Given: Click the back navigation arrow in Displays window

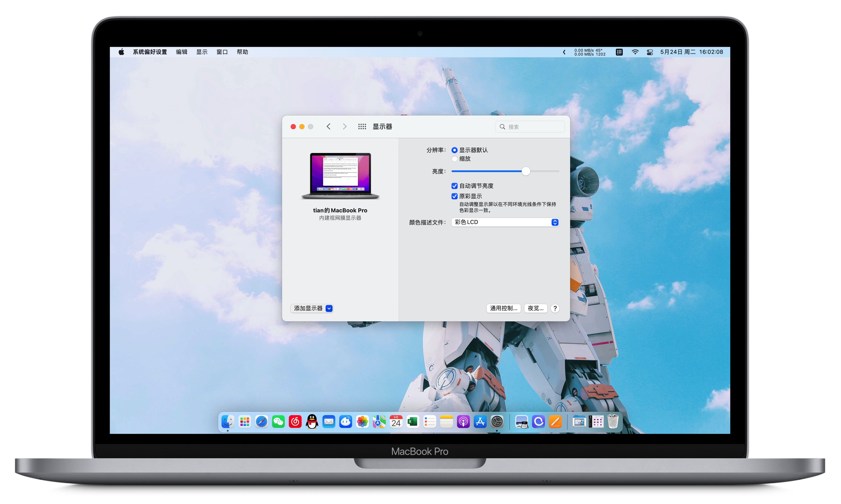Looking at the screenshot, I should [x=328, y=126].
